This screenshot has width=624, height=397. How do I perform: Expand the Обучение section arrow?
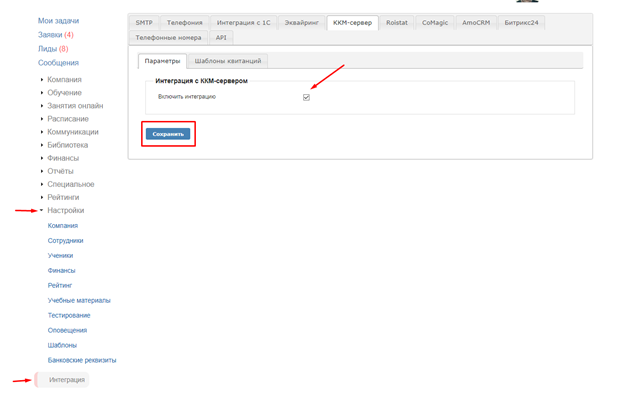[42, 93]
